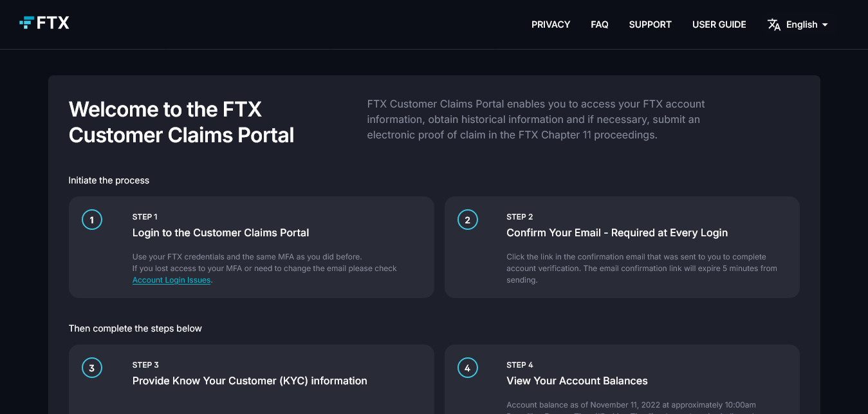The height and width of the screenshot is (414, 868).
Task: Click the FTX logo in the header
Action: coord(44,23)
